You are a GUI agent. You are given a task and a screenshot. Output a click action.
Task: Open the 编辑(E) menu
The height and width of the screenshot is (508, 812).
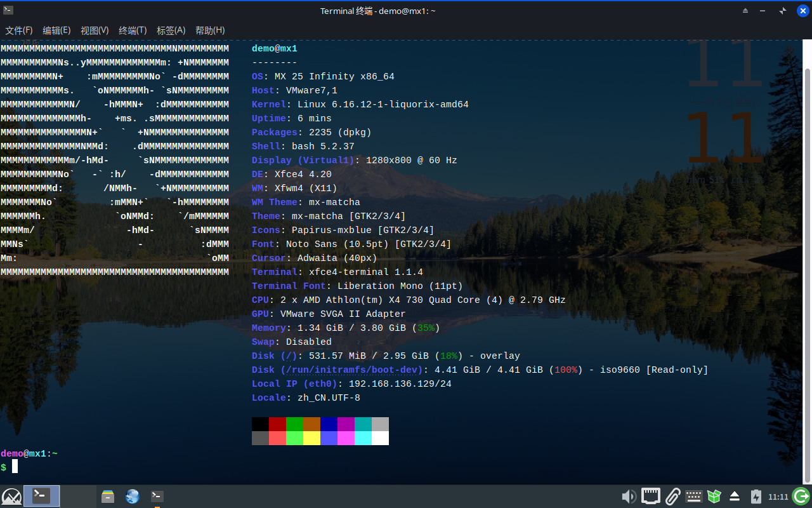click(x=56, y=30)
